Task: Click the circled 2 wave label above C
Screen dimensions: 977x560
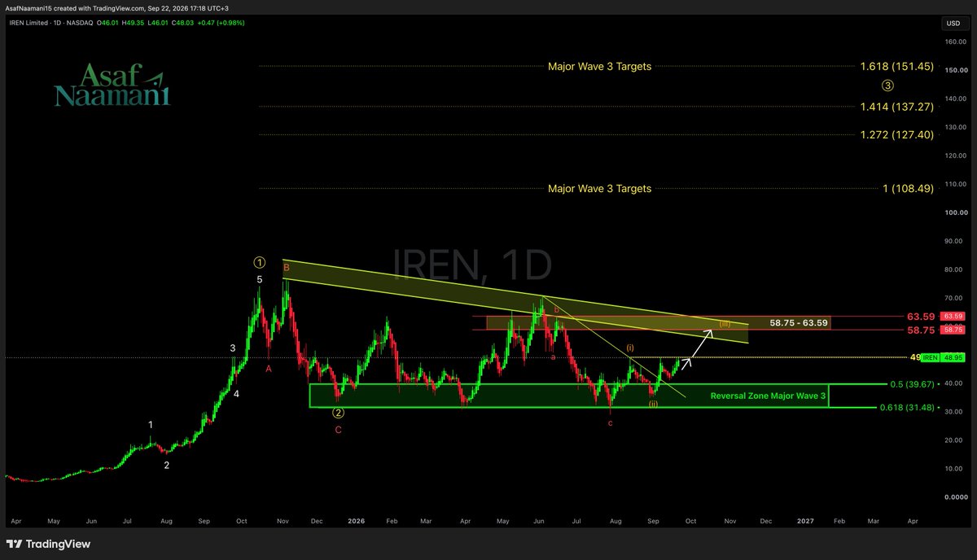Action: (338, 412)
